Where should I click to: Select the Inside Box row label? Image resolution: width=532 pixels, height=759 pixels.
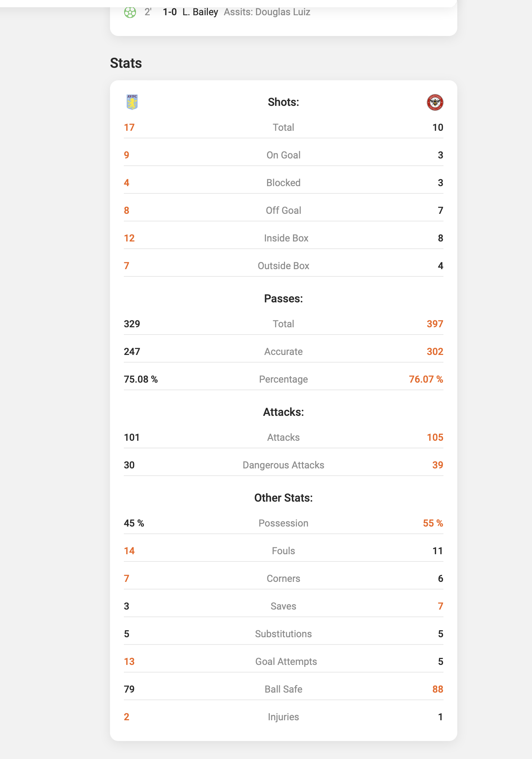pyautogui.click(x=286, y=238)
